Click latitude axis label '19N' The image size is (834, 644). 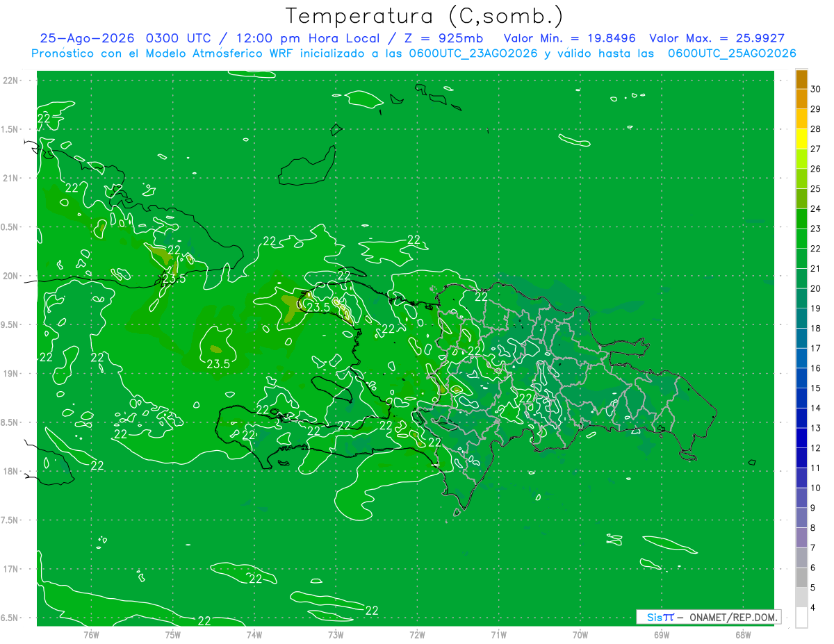[x=12, y=373]
